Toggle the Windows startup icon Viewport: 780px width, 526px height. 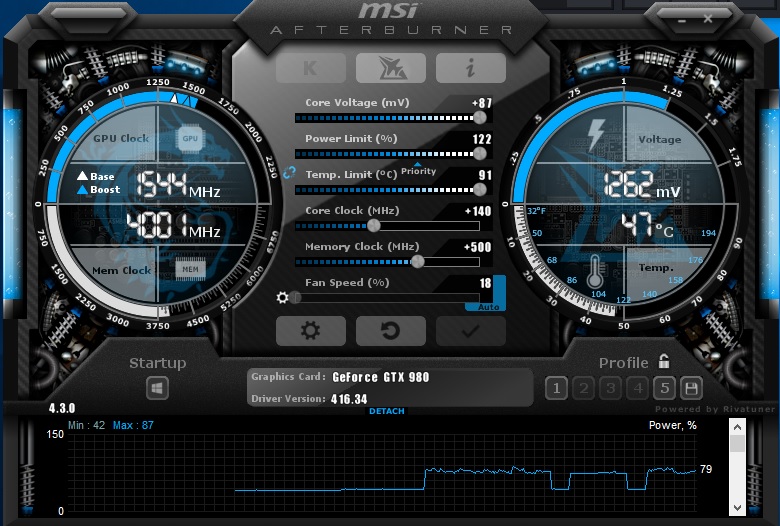[157, 388]
